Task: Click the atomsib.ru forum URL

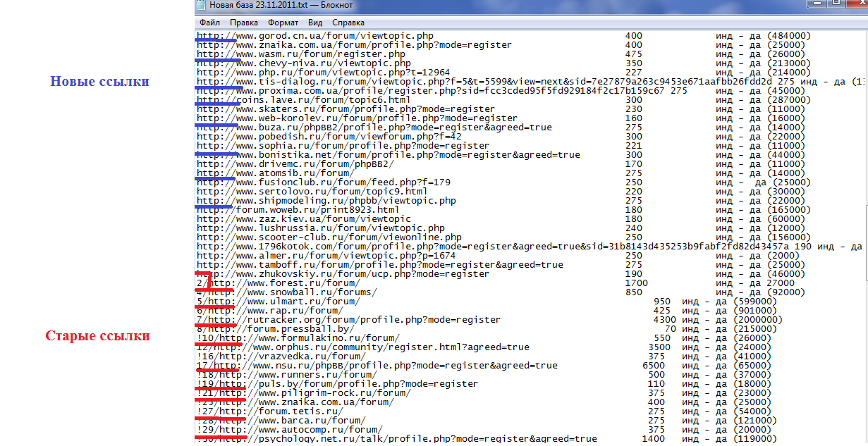Action: click(276, 173)
